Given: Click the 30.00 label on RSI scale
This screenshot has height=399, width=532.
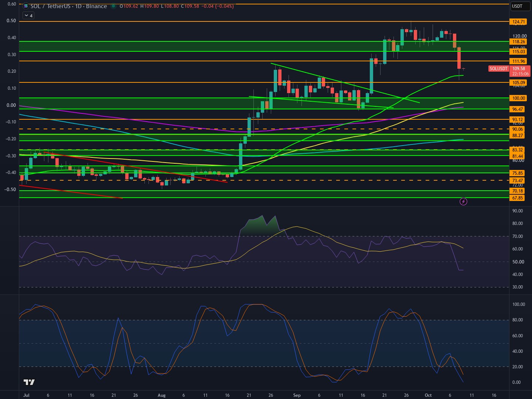Looking at the screenshot, I should click(518, 287).
